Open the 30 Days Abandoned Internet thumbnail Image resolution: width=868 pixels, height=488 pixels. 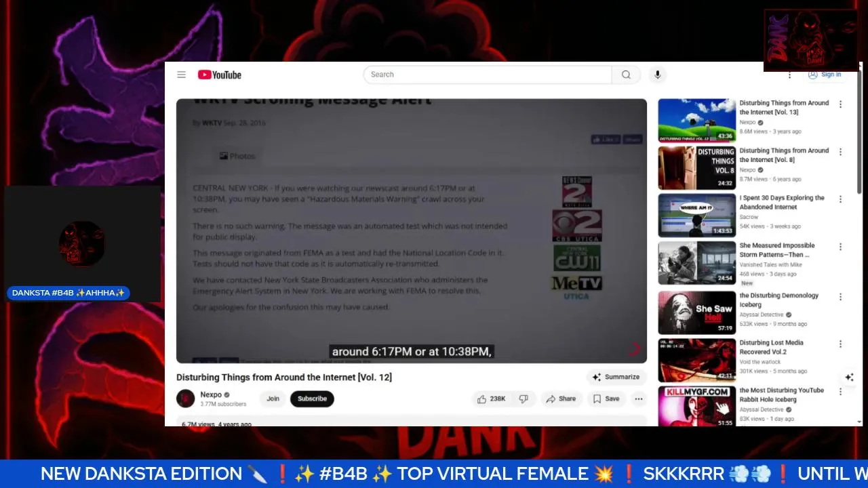pyautogui.click(x=696, y=216)
